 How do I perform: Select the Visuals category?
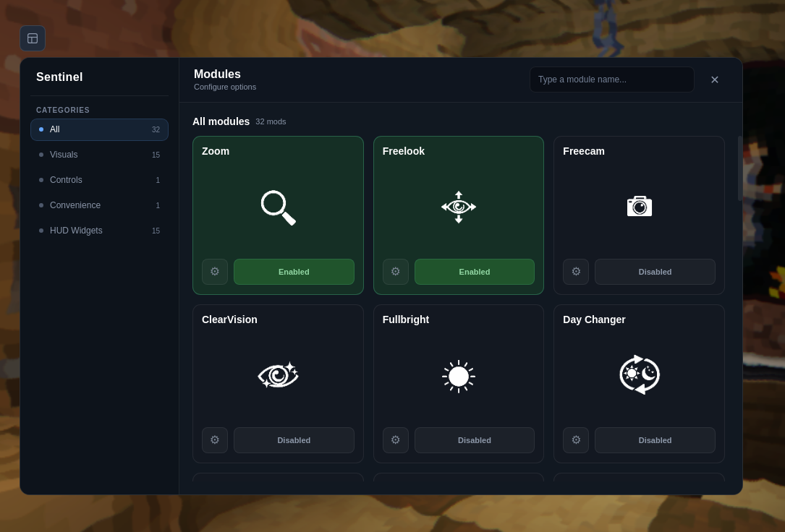click(x=99, y=155)
